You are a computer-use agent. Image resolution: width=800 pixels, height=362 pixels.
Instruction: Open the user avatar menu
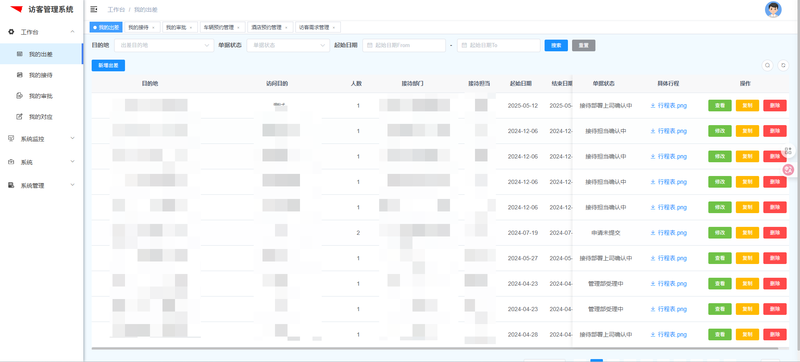tap(773, 9)
